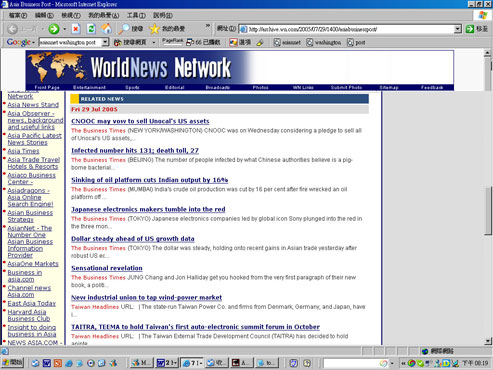Viewport: 493px width, 370px height.
Task: Open the View menu
Action: pyautogui.click(x=71, y=15)
